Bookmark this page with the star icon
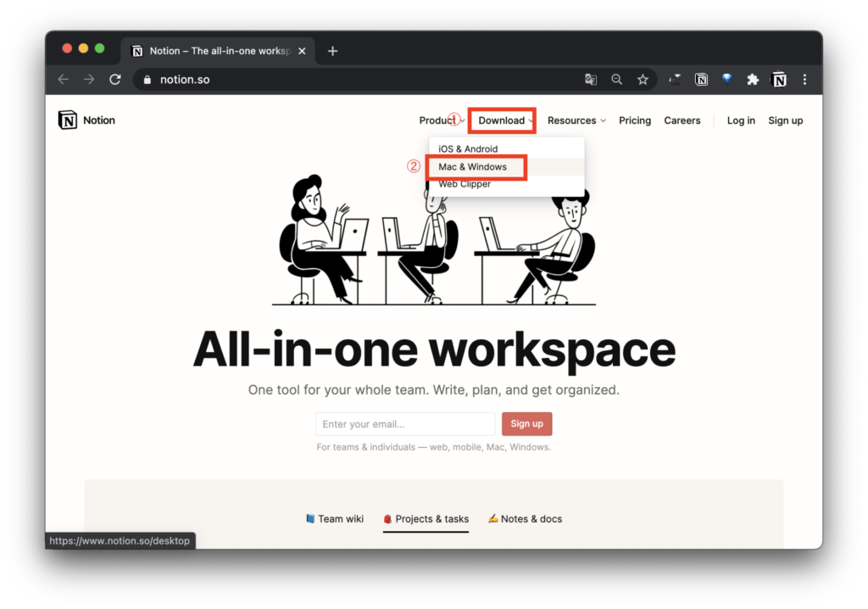The image size is (868, 609). pos(643,79)
